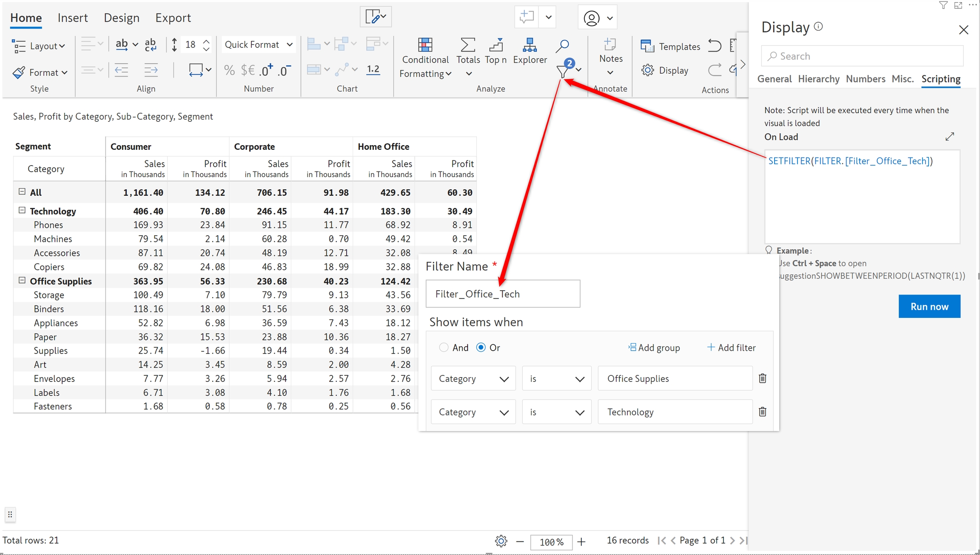The image size is (980, 555).
Task: Expand the On Load script editor
Action: pos(950,137)
